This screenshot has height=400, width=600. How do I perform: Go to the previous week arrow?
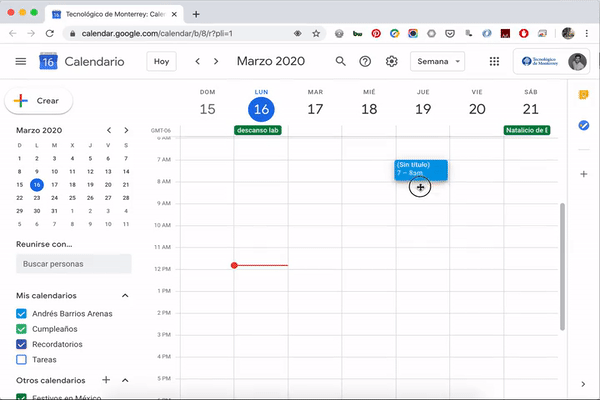tap(197, 61)
